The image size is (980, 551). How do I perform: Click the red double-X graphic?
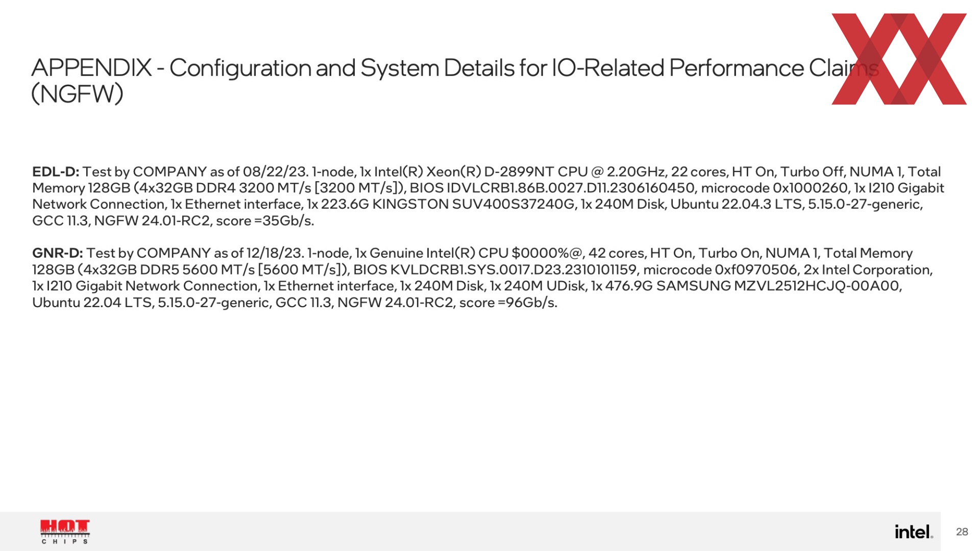click(899, 59)
